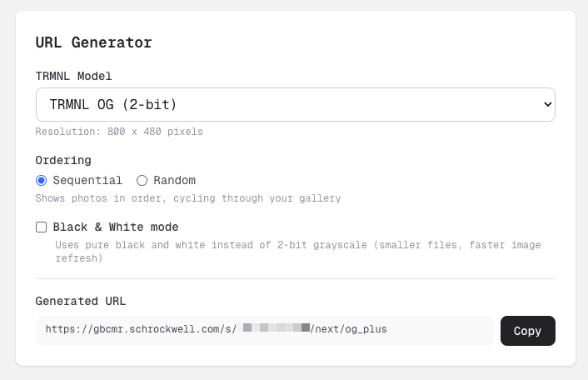
Task: Click the TRMNL Model field label
Action: point(73,76)
